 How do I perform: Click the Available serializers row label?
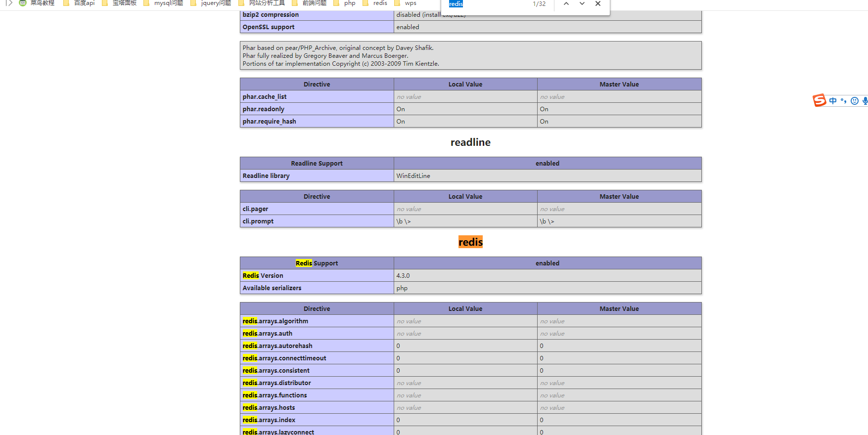point(272,288)
